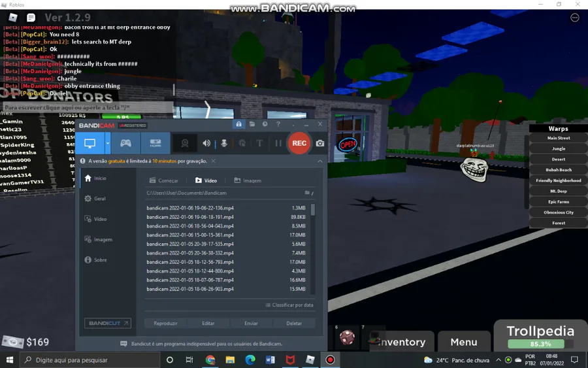Click the Reproduzir button
Image resolution: width=588 pixels, height=368 pixels.
point(165,324)
